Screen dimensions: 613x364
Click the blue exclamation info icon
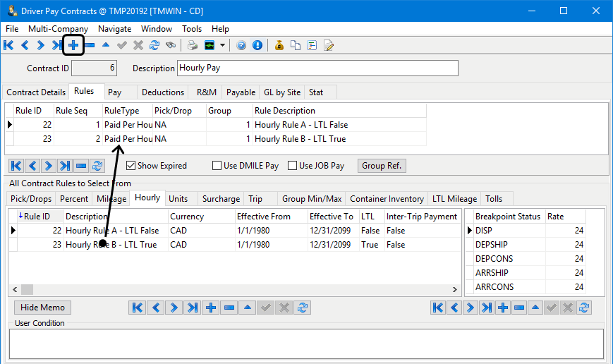(x=257, y=45)
